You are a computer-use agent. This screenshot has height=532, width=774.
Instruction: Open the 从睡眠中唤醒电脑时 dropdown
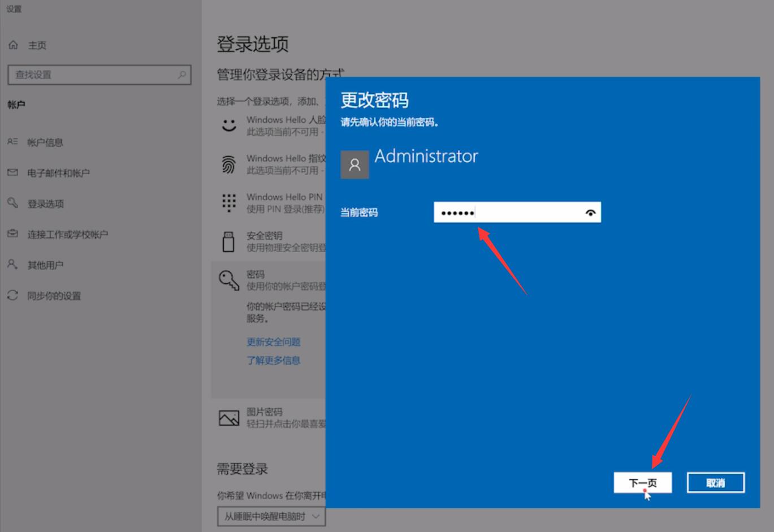271,516
